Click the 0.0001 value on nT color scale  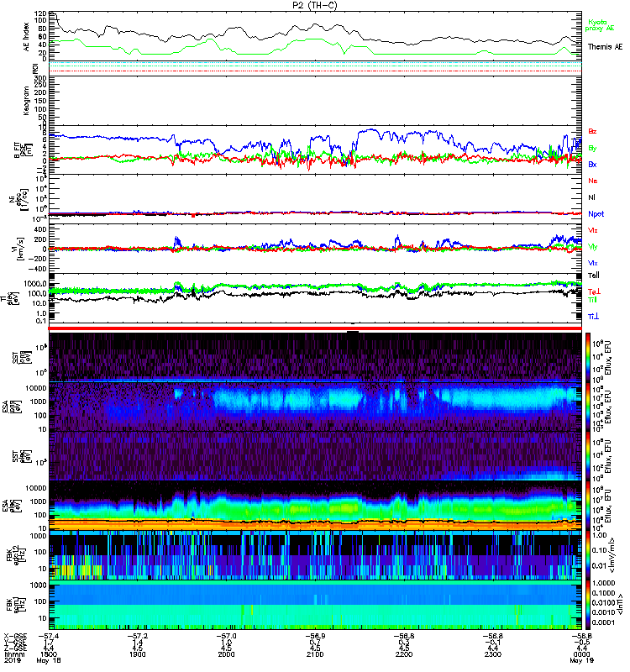click(604, 622)
